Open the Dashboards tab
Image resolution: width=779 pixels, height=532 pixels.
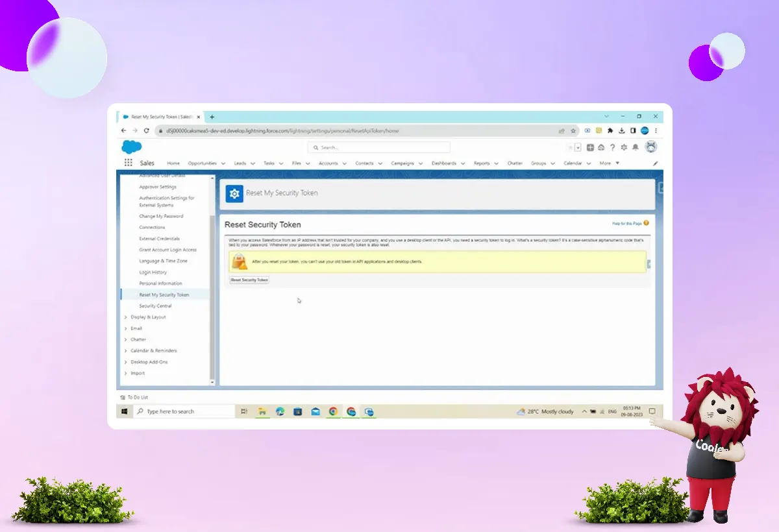(444, 163)
